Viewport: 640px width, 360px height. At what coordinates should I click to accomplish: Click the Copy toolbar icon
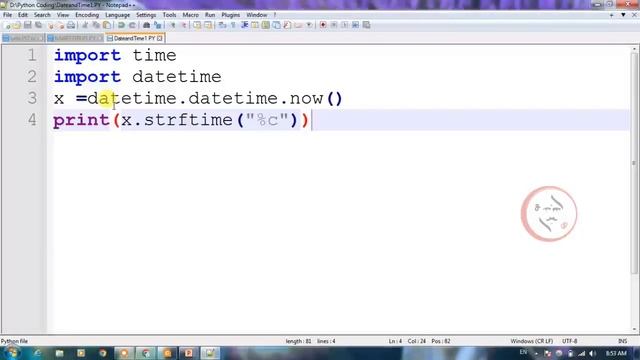96,25
